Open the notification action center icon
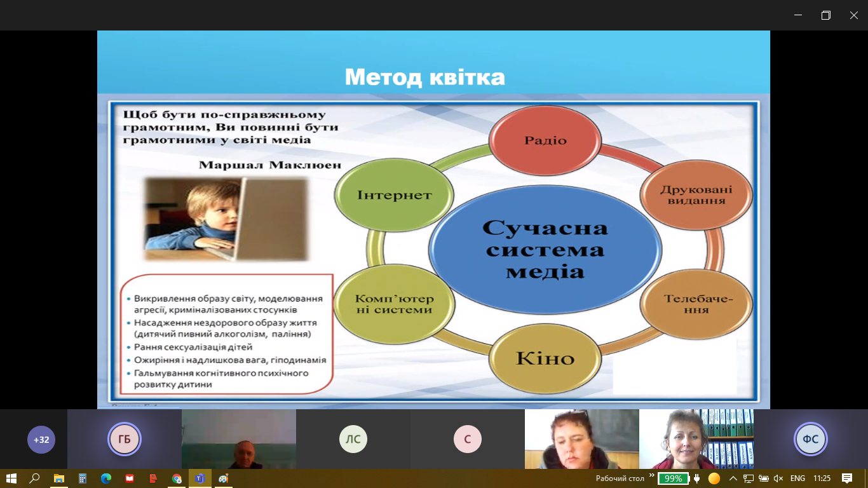 coord(846,478)
